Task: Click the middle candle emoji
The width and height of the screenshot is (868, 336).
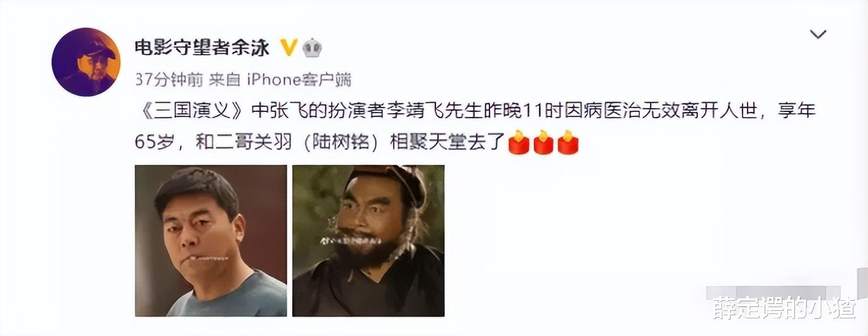Action: [x=543, y=142]
